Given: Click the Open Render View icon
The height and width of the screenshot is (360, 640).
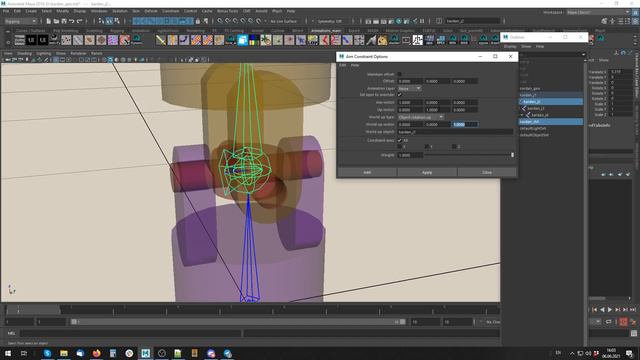Looking at the screenshot, I should coord(369,21).
